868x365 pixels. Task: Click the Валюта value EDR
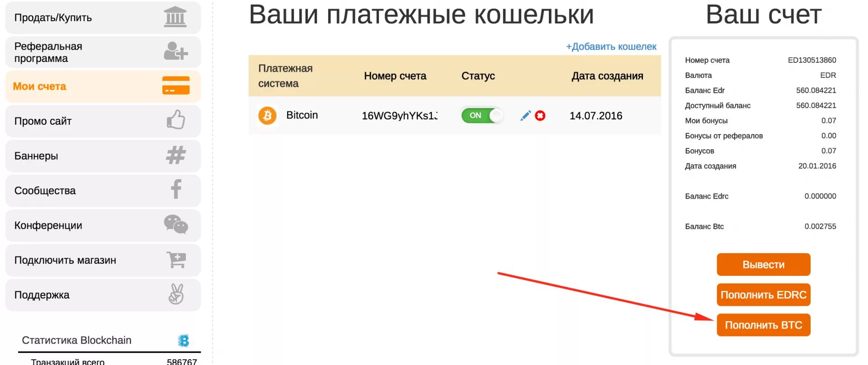(x=828, y=75)
